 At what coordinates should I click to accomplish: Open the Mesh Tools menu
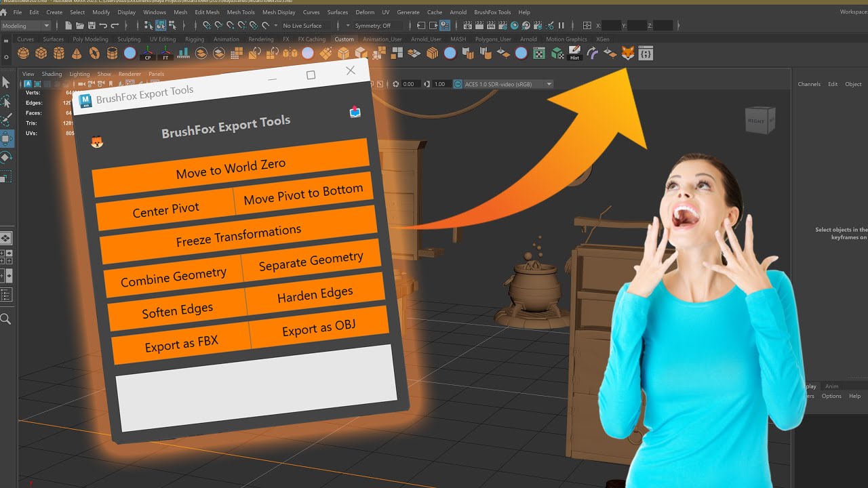point(241,12)
